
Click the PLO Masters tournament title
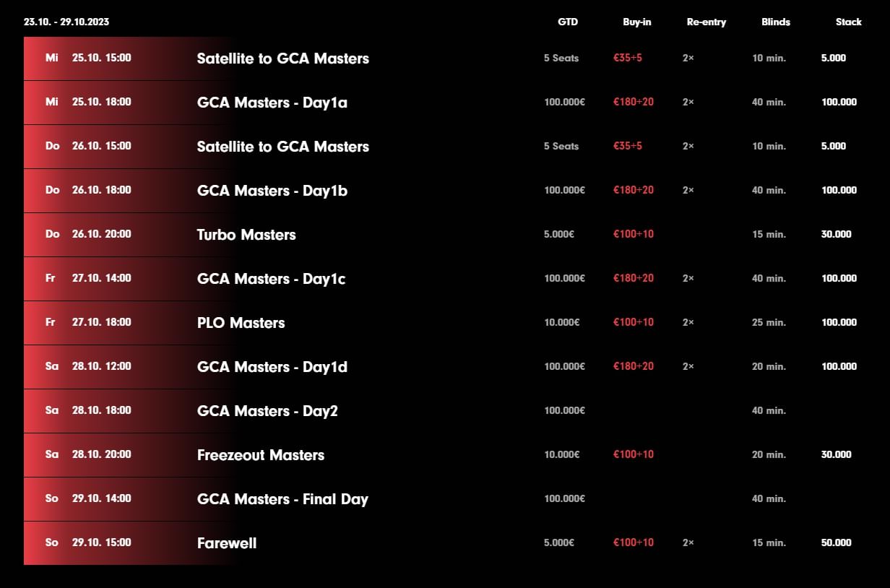[241, 323]
